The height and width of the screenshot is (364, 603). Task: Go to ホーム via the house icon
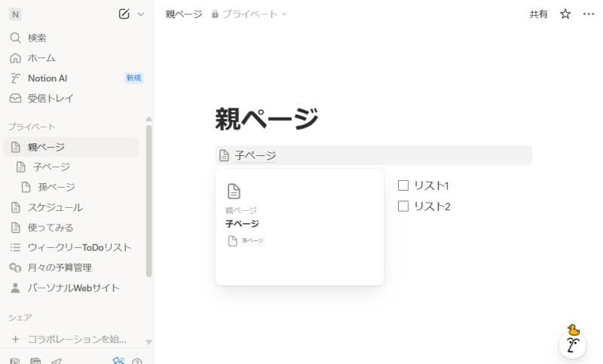[15, 58]
